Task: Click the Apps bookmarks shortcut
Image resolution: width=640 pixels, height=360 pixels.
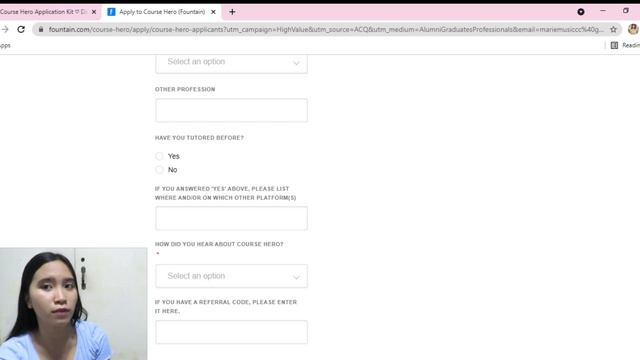Action: click(5, 45)
